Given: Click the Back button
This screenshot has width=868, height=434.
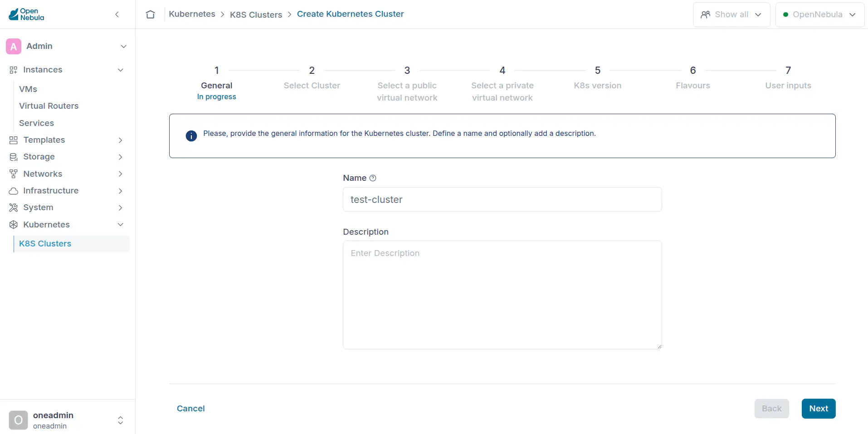Looking at the screenshot, I should click(771, 409).
